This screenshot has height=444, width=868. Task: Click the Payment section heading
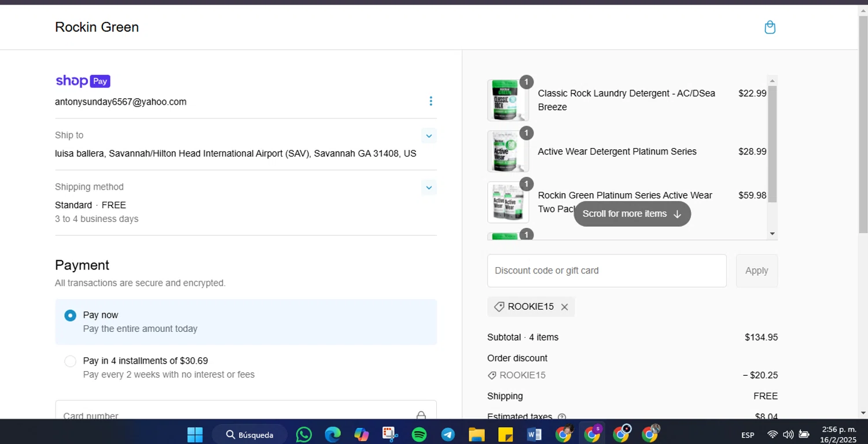(82, 265)
